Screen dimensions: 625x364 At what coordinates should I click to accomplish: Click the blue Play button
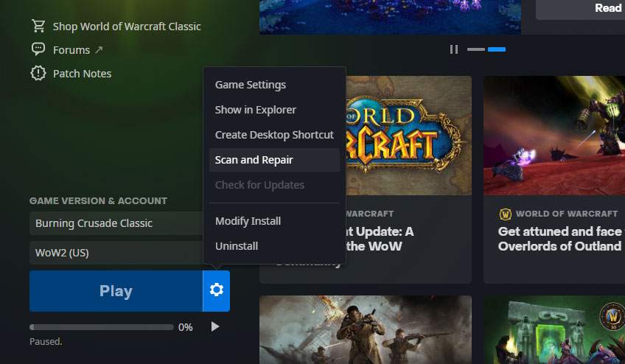pyautogui.click(x=116, y=291)
